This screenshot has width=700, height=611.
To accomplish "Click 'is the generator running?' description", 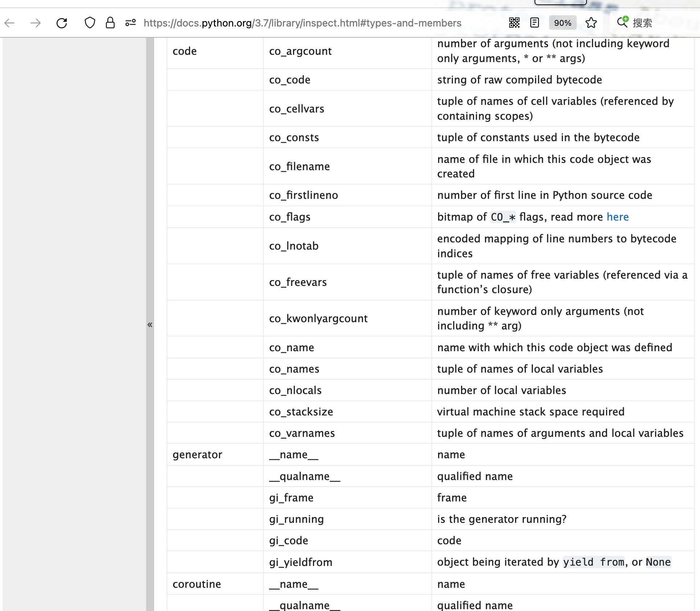I will pyautogui.click(x=502, y=519).
